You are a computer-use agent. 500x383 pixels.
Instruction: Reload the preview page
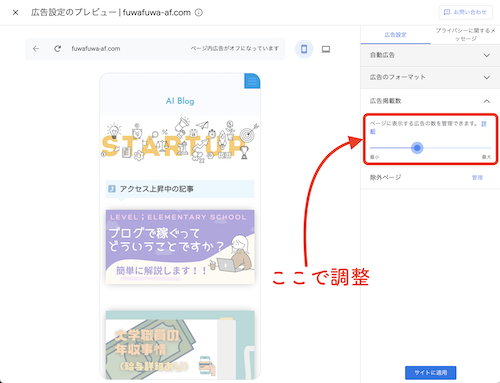pos(57,49)
